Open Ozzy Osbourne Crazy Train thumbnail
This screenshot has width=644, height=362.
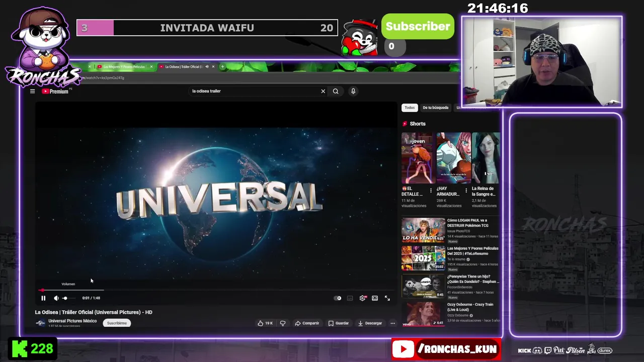[x=423, y=314]
